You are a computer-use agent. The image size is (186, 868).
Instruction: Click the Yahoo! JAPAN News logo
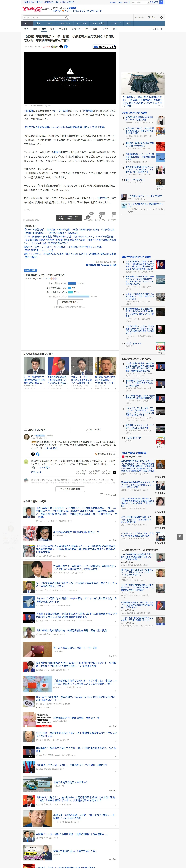point(37,9)
